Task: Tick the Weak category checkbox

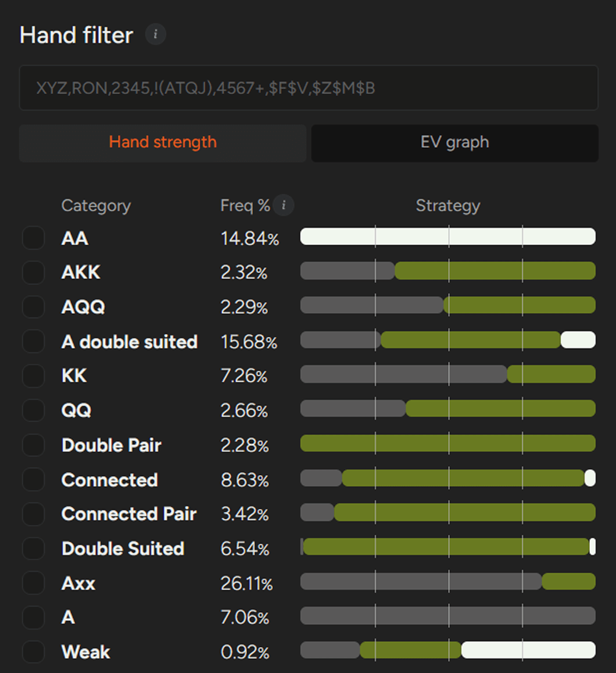Action: [33, 652]
